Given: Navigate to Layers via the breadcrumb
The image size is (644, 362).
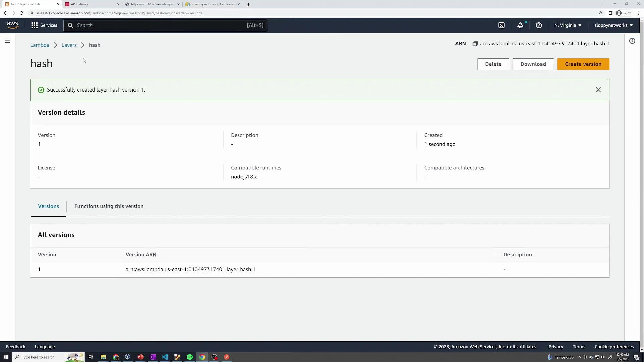Looking at the screenshot, I should (69, 45).
